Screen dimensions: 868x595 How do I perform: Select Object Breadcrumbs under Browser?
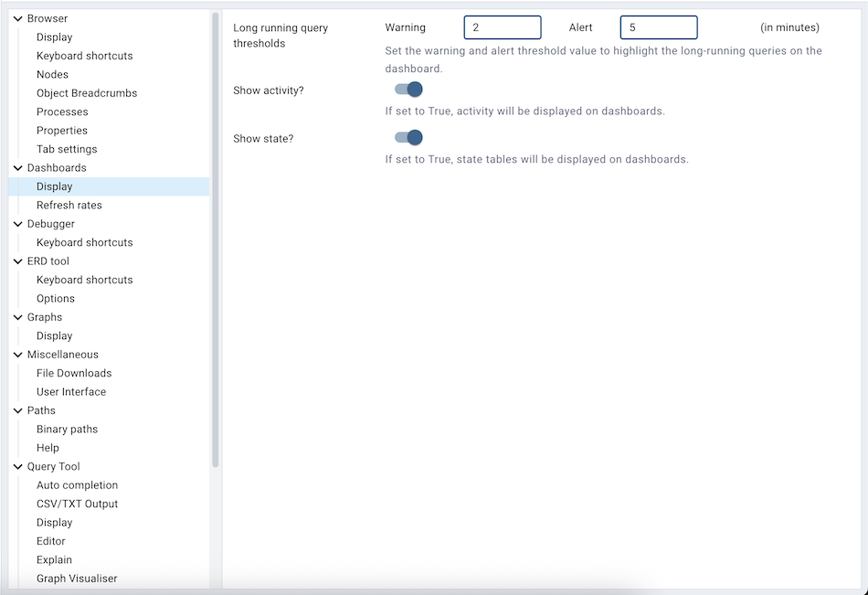pos(86,92)
